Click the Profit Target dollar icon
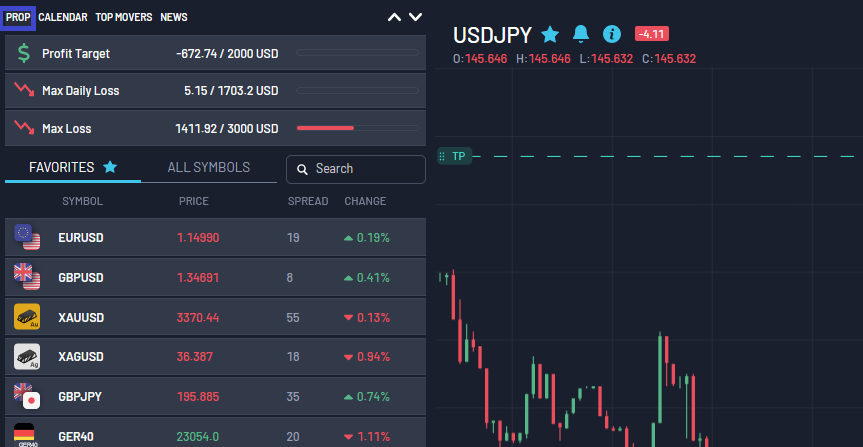The height and width of the screenshot is (447, 863). [23, 53]
